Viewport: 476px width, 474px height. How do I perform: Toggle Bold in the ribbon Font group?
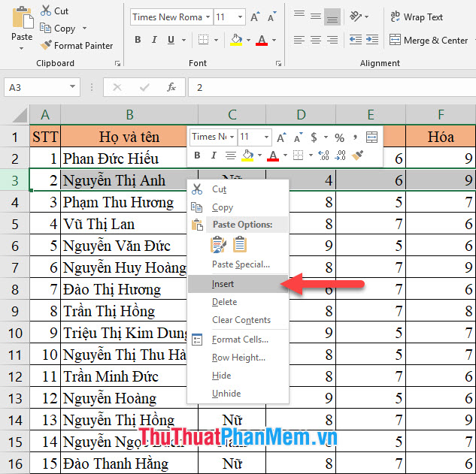point(138,40)
